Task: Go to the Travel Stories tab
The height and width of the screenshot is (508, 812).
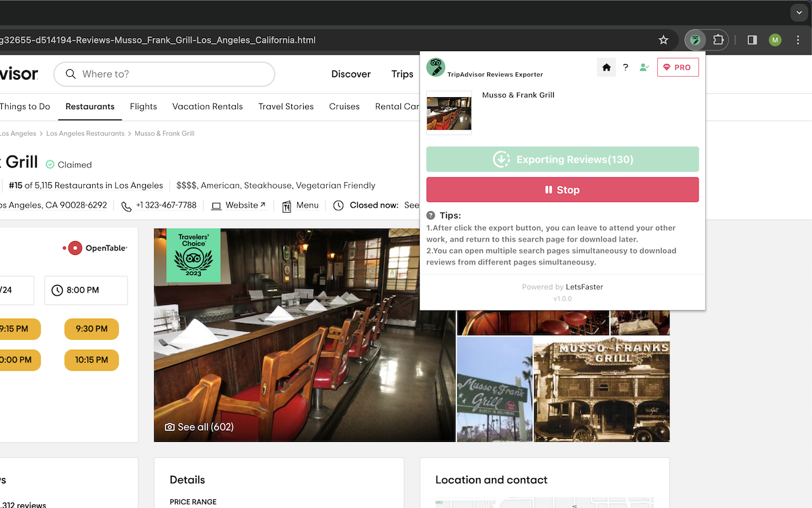Action: click(286, 107)
